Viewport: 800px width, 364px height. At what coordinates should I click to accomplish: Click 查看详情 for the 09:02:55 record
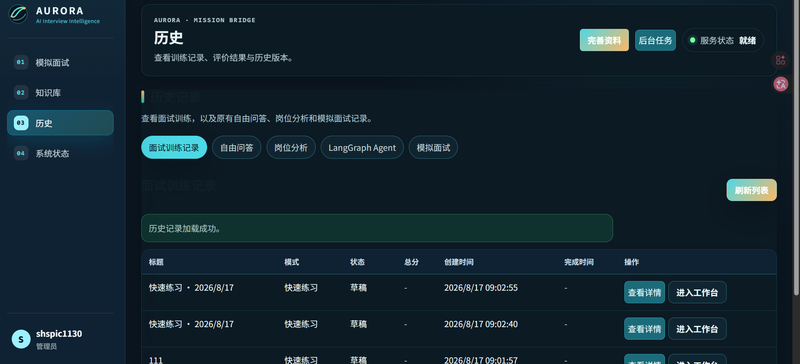(644, 293)
